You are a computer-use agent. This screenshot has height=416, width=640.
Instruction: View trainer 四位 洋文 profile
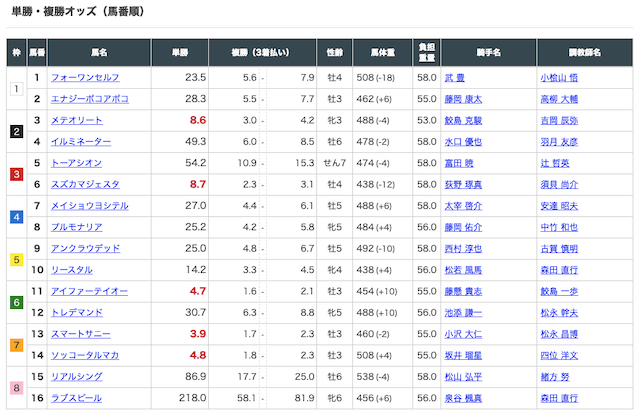click(559, 355)
